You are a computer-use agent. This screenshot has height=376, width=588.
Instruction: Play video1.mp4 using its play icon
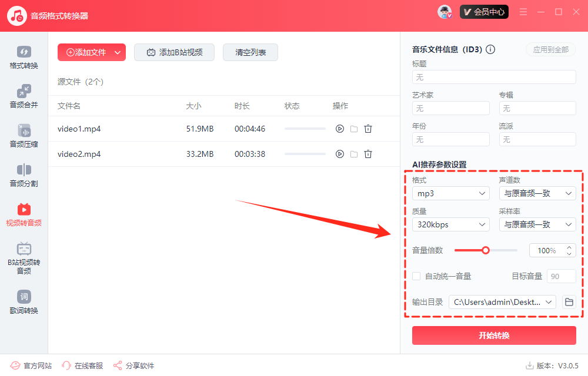pos(339,129)
